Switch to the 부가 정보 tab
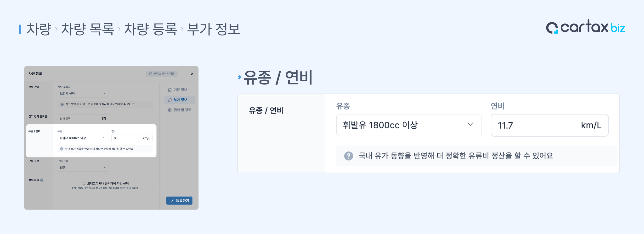 180,100
